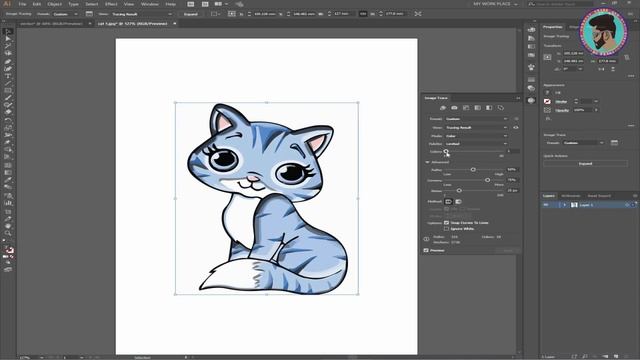
Task: Toggle the eye icon beside View dropdown
Action: click(516, 127)
